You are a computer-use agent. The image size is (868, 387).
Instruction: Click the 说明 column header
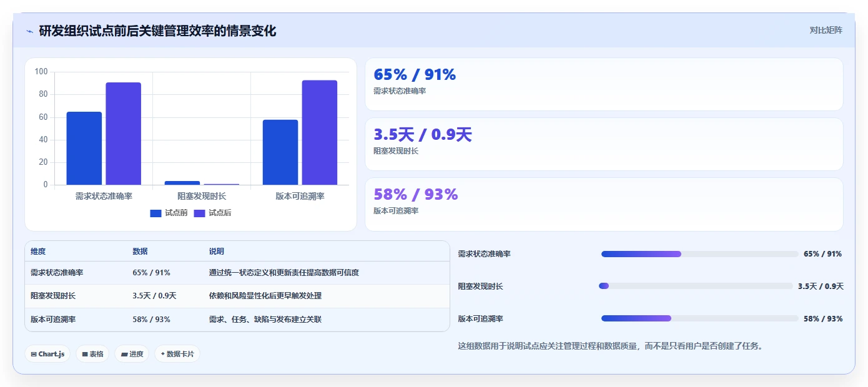pyautogui.click(x=216, y=252)
